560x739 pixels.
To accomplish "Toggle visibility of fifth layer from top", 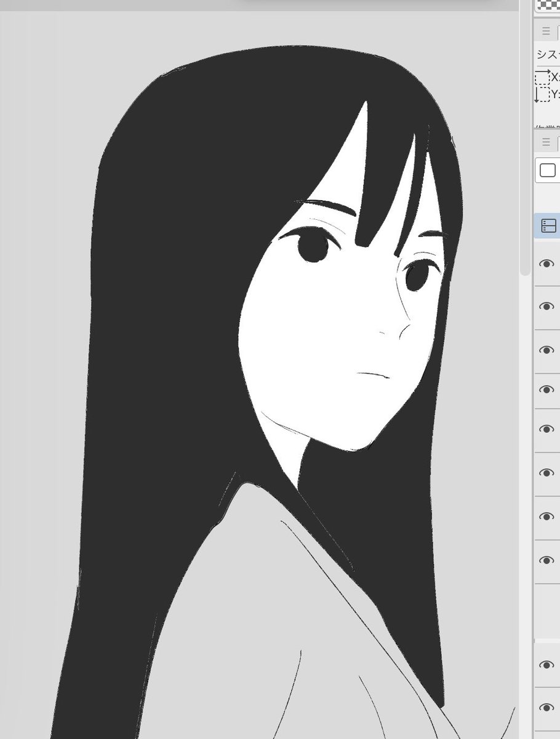I will [546, 429].
